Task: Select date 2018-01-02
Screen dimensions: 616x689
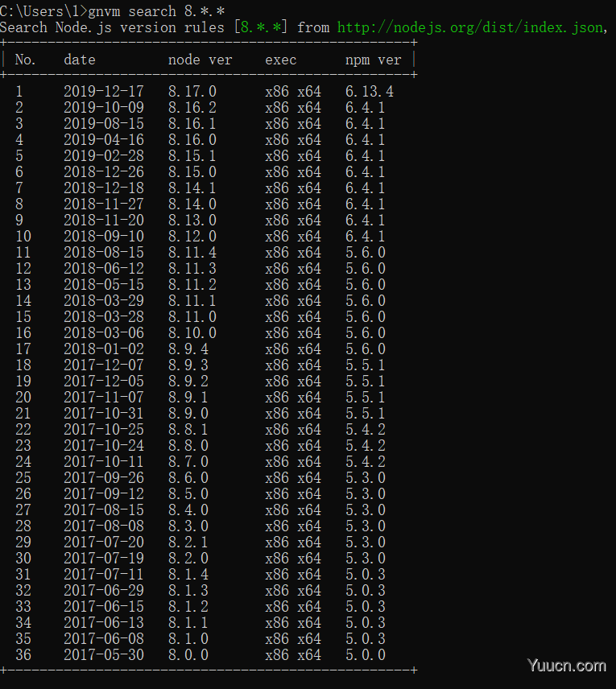Action: pos(104,349)
